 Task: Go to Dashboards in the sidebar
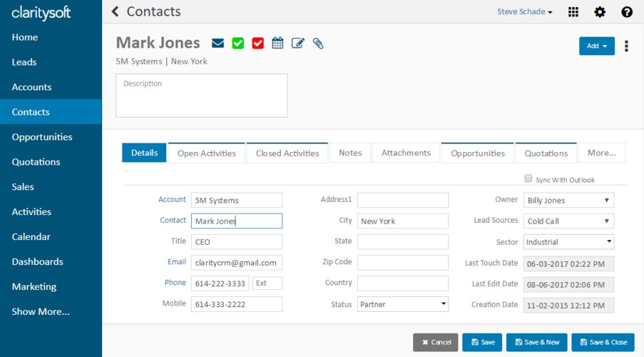pyautogui.click(x=38, y=262)
